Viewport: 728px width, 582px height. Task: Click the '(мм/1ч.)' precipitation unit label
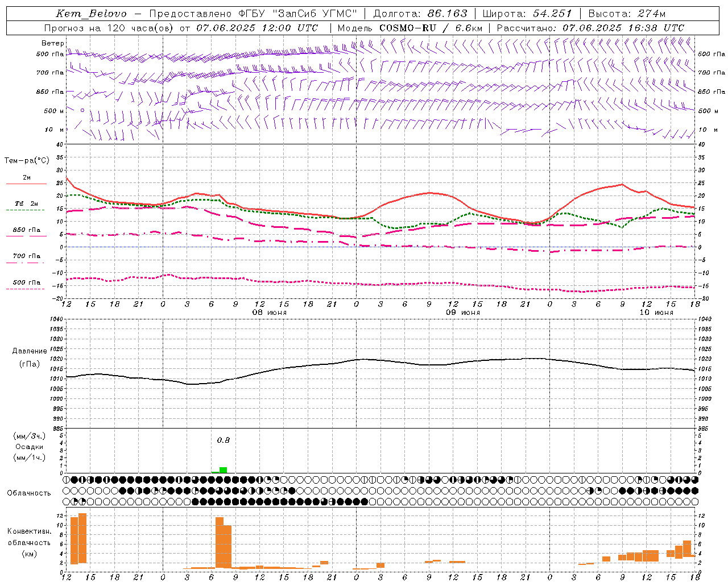pyautogui.click(x=30, y=458)
